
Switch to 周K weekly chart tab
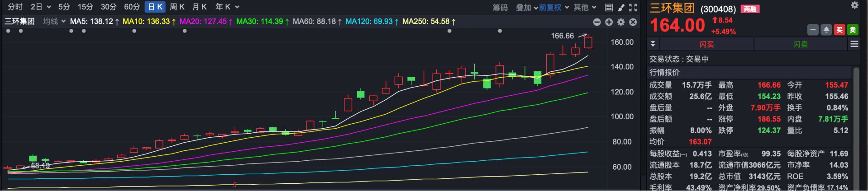pos(177,7)
